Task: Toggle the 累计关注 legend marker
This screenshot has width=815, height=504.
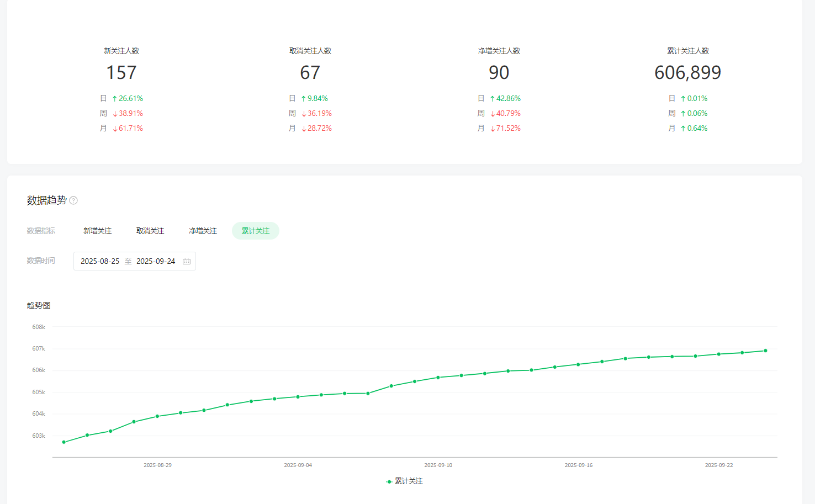Action: (x=389, y=481)
